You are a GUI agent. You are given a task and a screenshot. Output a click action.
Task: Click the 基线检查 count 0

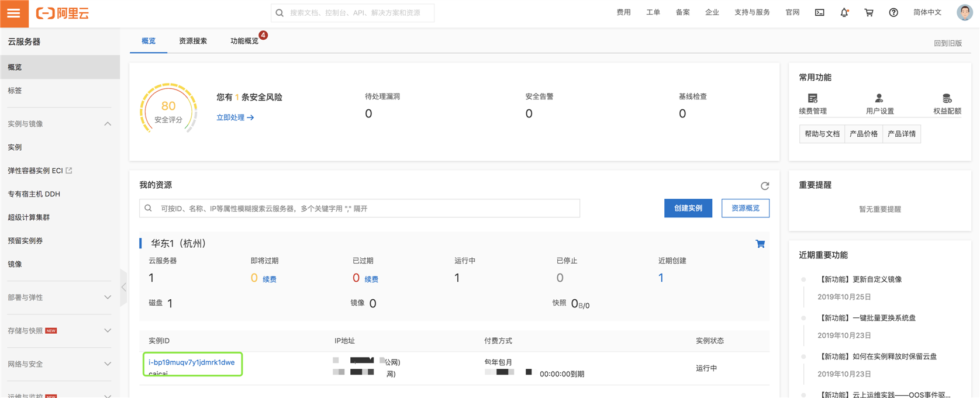682,113
